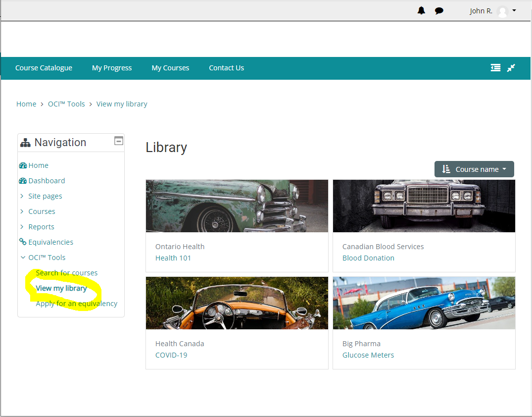
Task: Open the messages chat bubble icon
Action: [439, 11]
